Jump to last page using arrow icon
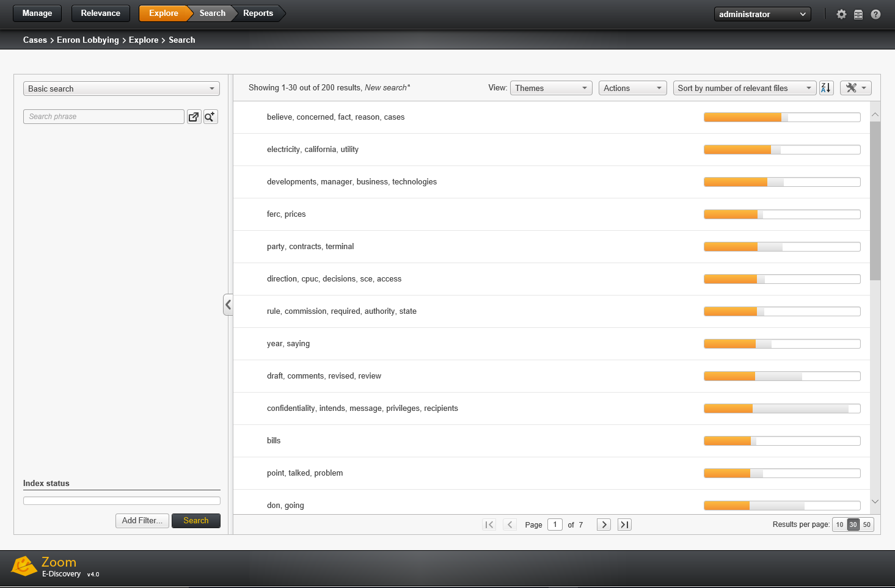The image size is (895, 588). (624, 524)
